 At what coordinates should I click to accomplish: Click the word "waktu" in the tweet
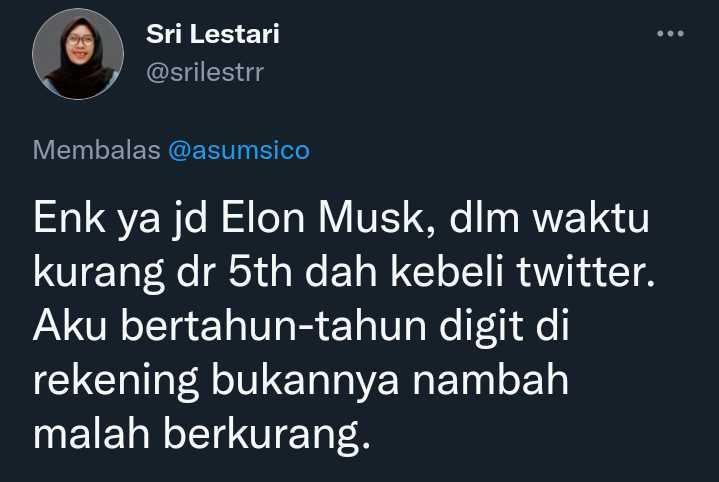click(x=590, y=217)
